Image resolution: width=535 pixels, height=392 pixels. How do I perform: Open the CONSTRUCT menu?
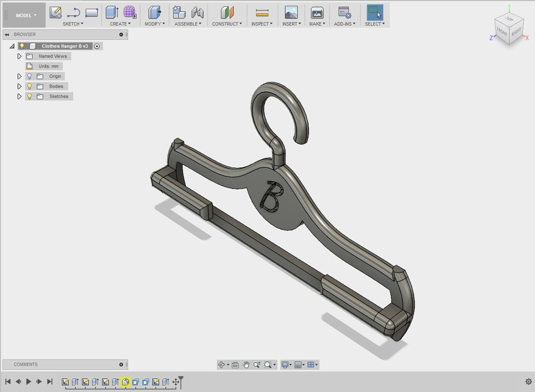[x=227, y=24]
